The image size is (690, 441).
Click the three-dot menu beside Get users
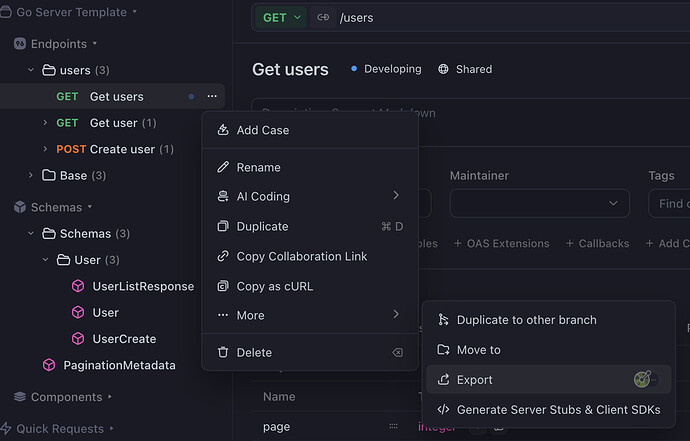tap(212, 97)
